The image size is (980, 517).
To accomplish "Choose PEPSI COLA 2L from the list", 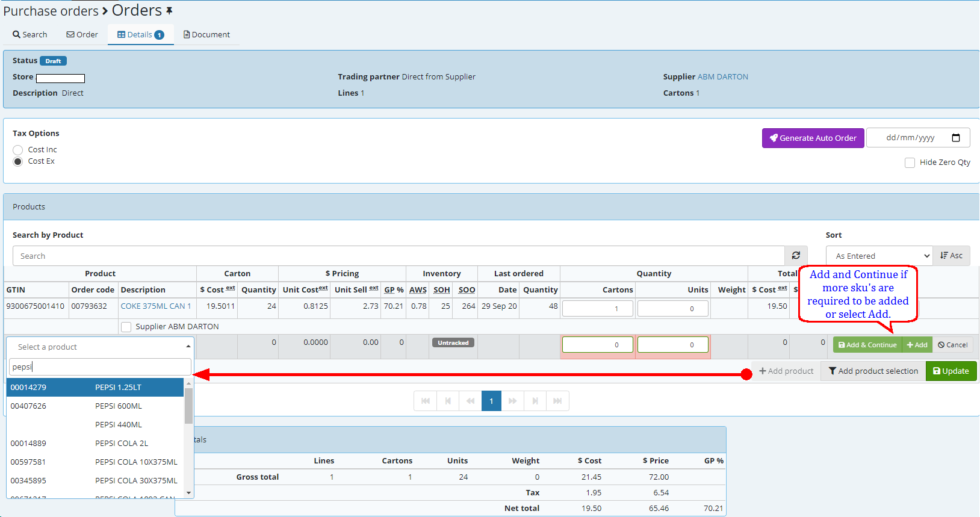I will (95, 444).
